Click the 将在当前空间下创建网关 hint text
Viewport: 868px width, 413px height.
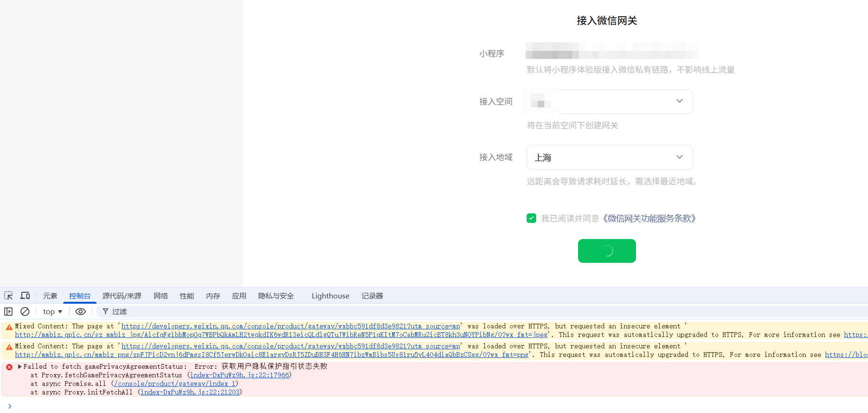(x=572, y=125)
